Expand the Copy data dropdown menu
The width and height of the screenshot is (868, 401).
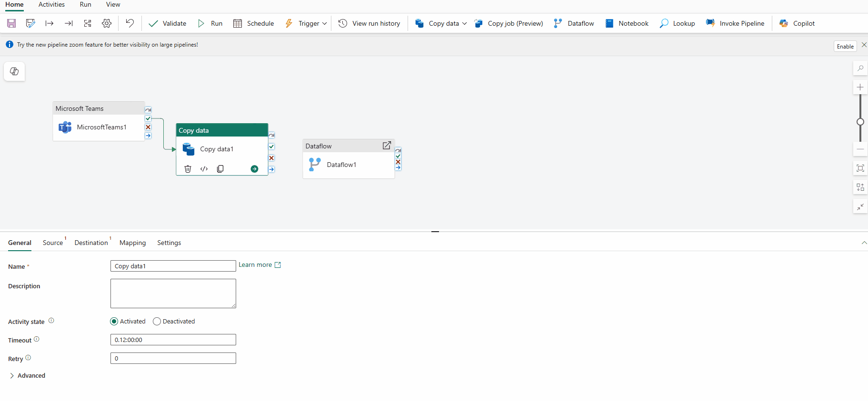point(464,23)
